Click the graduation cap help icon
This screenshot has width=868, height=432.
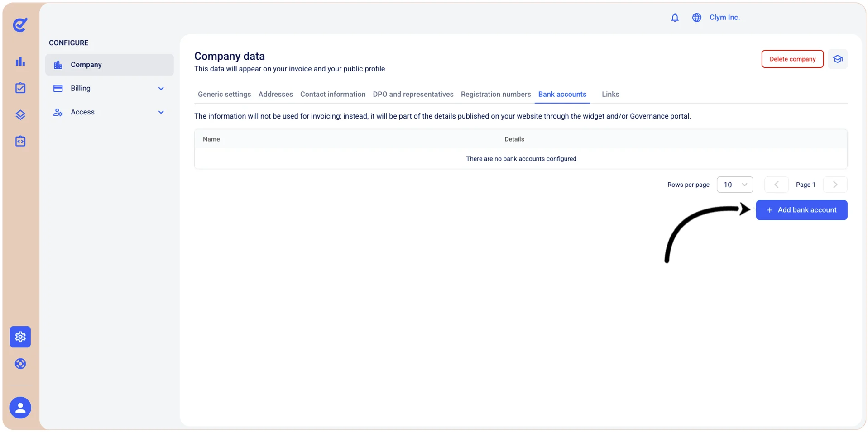point(838,59)
